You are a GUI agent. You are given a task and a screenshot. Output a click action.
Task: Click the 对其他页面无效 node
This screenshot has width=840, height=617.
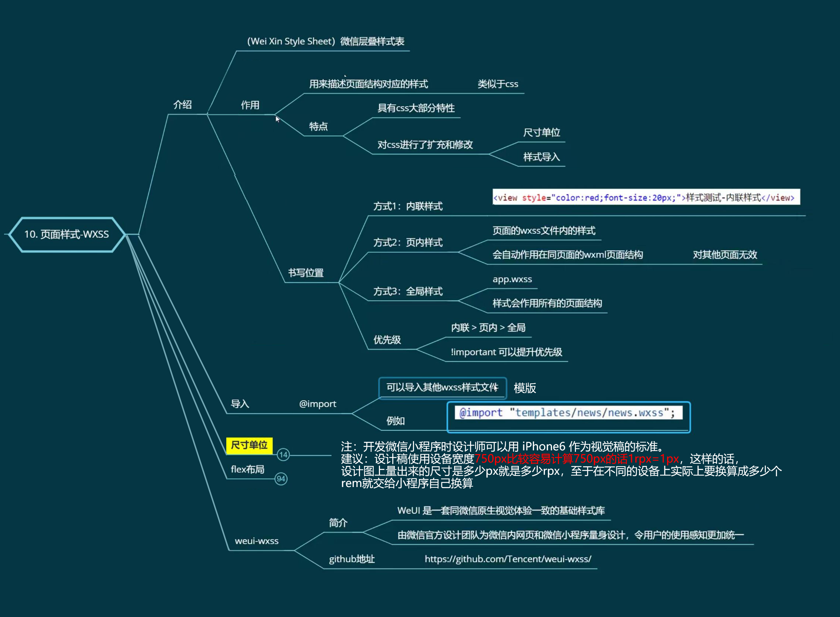pyautogui.click(x=725, y=255)
